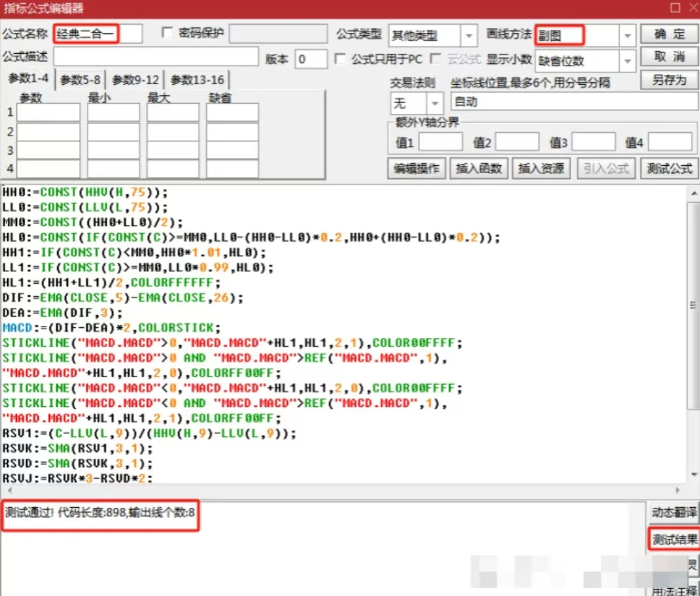Viewport: 700px width, 596px height.
Task: Click row 2 parameter name field
Action: (48, 132)
